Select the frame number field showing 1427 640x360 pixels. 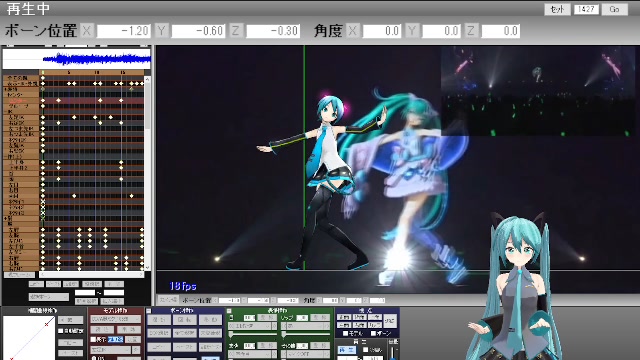586,9
